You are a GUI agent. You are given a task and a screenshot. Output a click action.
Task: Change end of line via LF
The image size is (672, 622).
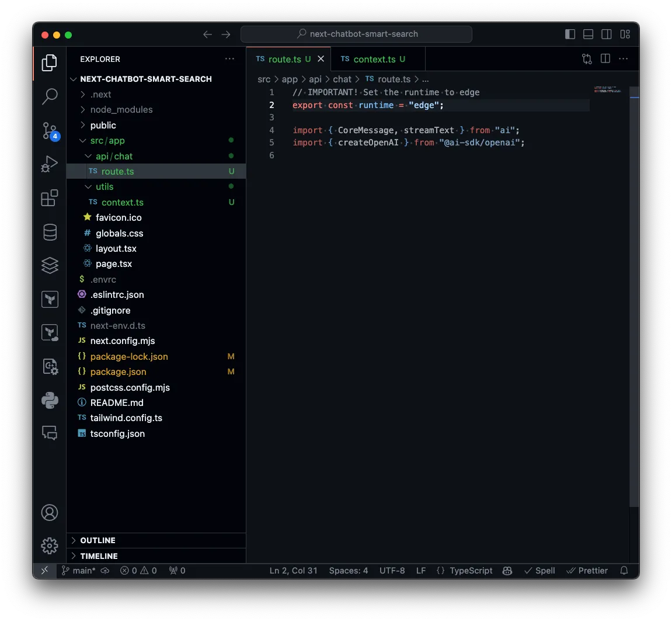click(x=421, y=571)
